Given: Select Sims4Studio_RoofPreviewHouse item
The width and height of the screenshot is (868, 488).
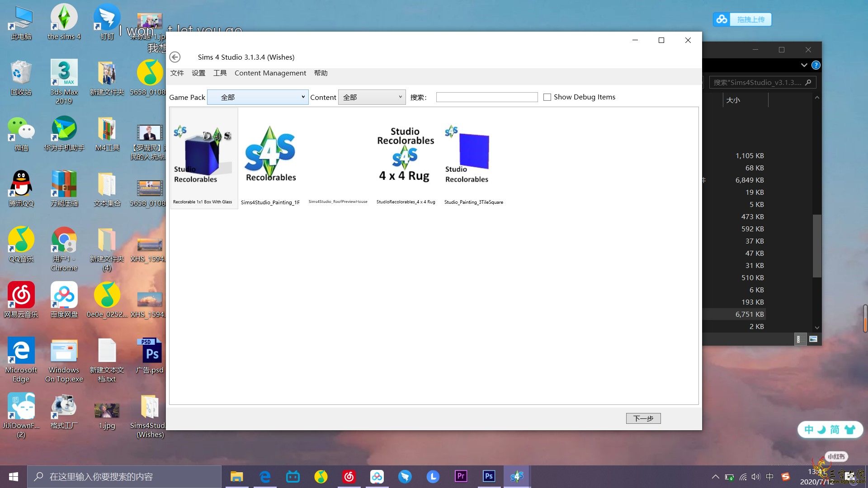Looking at the screenshot, I should coord(338,202).
